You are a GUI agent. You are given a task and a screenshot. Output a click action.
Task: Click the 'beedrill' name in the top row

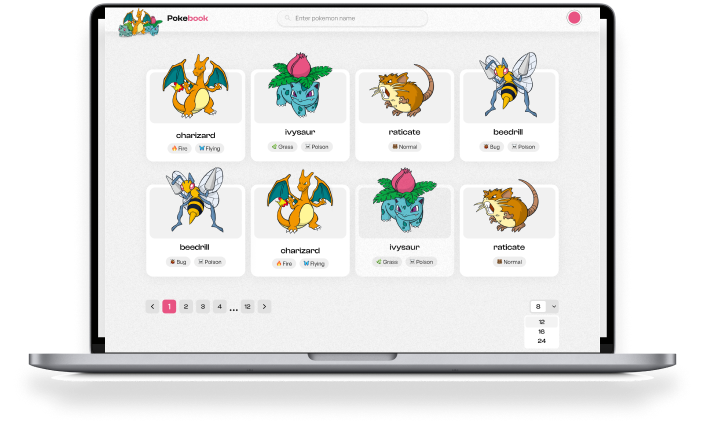508,132
